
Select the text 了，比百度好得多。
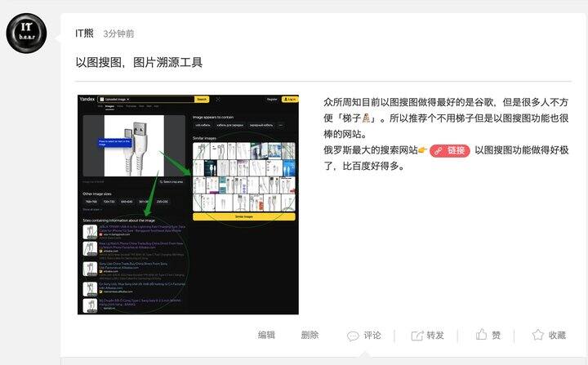click(x=364, y=167)
